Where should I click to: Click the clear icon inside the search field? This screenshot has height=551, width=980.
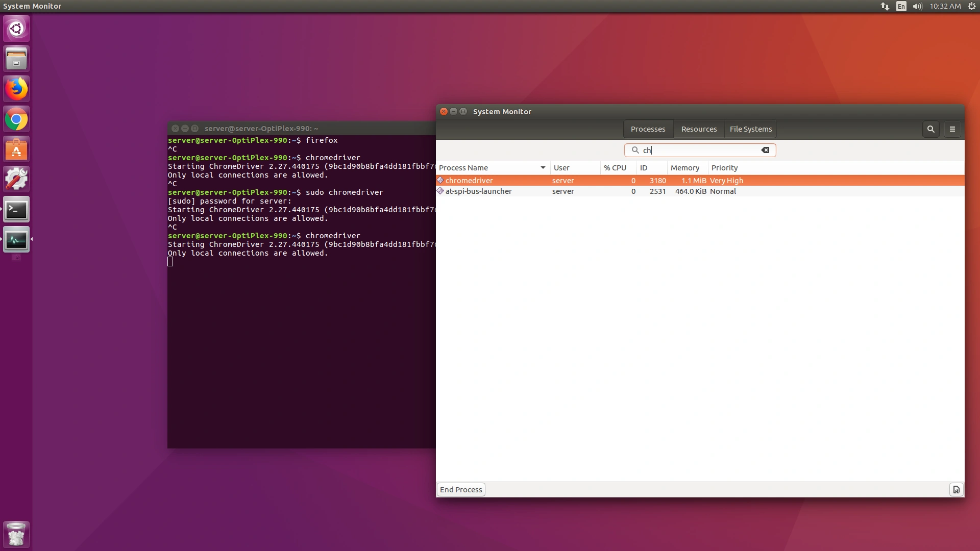tap(765, 150)
